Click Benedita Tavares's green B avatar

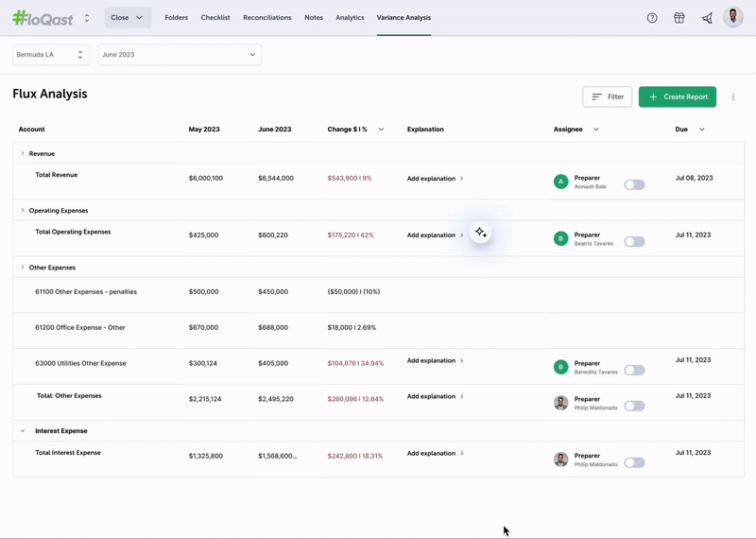[560, 367]
